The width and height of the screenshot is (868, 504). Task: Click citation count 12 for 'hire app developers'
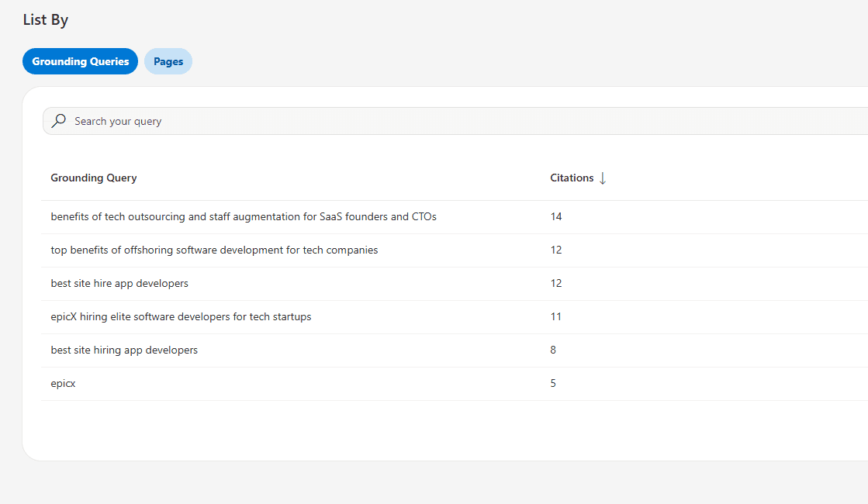(x=556, y=283)
